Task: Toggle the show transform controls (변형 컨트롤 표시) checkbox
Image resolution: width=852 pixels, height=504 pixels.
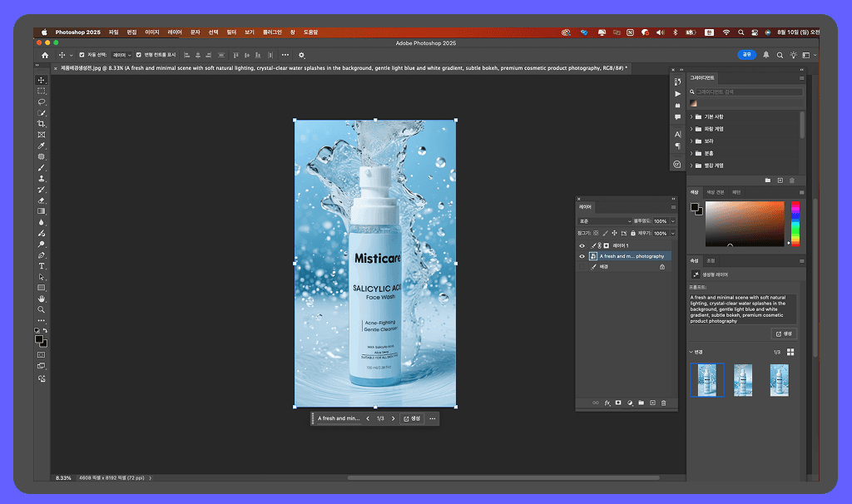Action: [x=139, y=55]
